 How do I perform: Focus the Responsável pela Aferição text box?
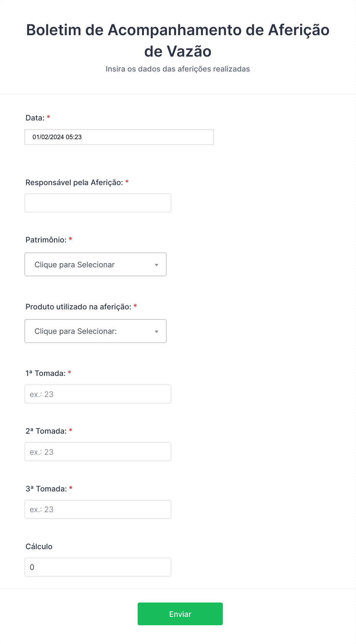98,203
